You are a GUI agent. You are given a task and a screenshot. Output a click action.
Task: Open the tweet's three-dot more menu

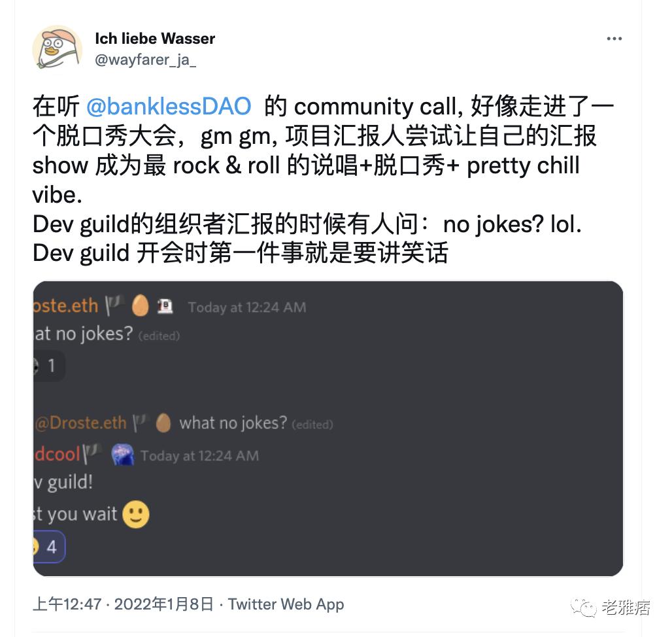click(614, 39)
